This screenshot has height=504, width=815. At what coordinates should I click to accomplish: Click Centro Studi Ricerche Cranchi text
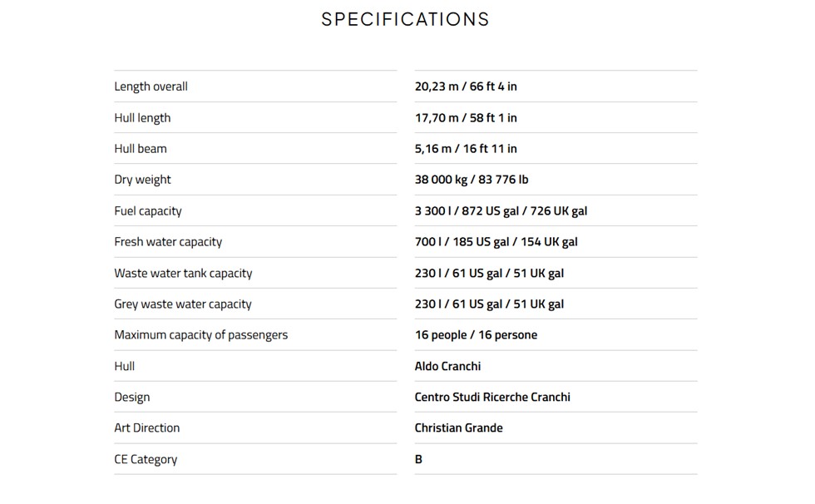click(x=492, y=398)
